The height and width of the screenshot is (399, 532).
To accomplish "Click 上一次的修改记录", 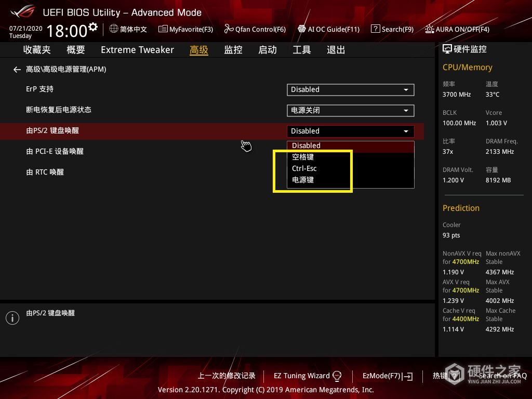I will [227, 376].
